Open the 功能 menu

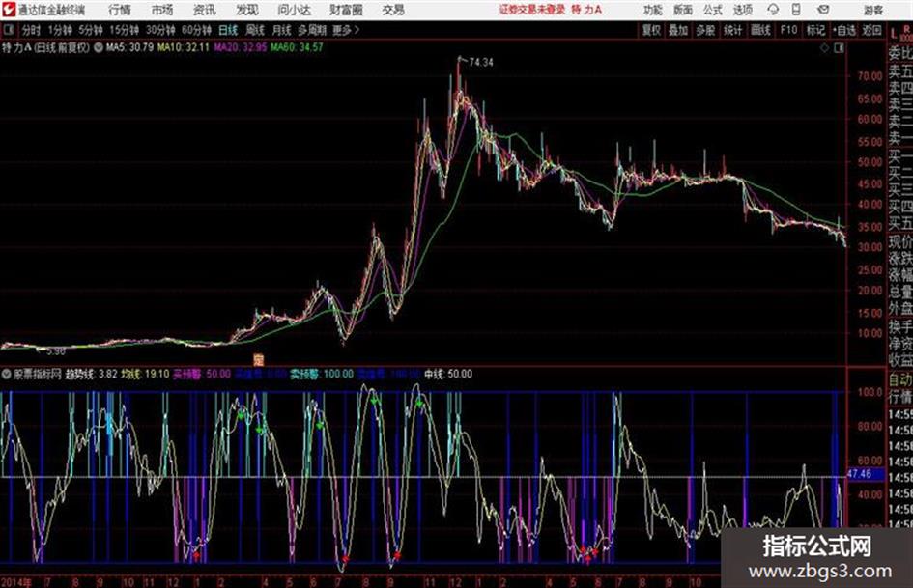click(653, 10)
